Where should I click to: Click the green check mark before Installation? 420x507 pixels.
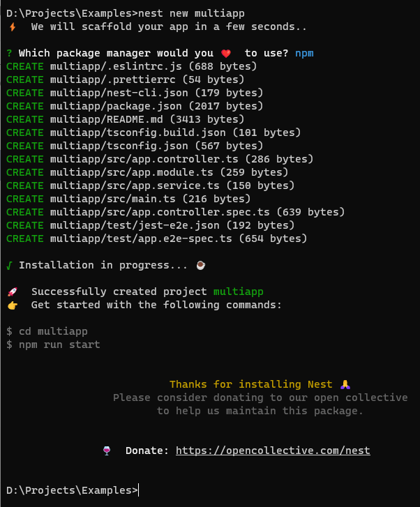coord(9,266)
